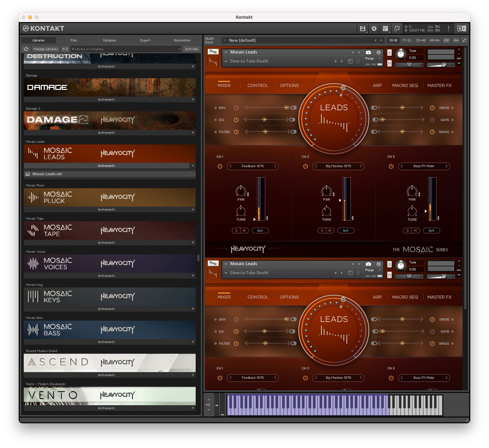Mute the first Mosaic Leads instrument
The image size is (489, 448).
pos(389,64)
